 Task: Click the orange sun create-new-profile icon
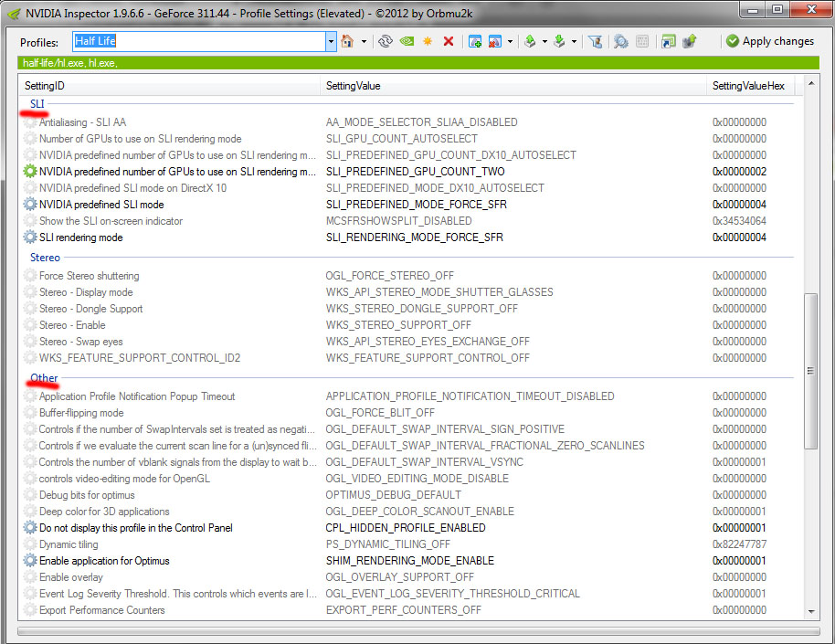[x=428, y=41]
